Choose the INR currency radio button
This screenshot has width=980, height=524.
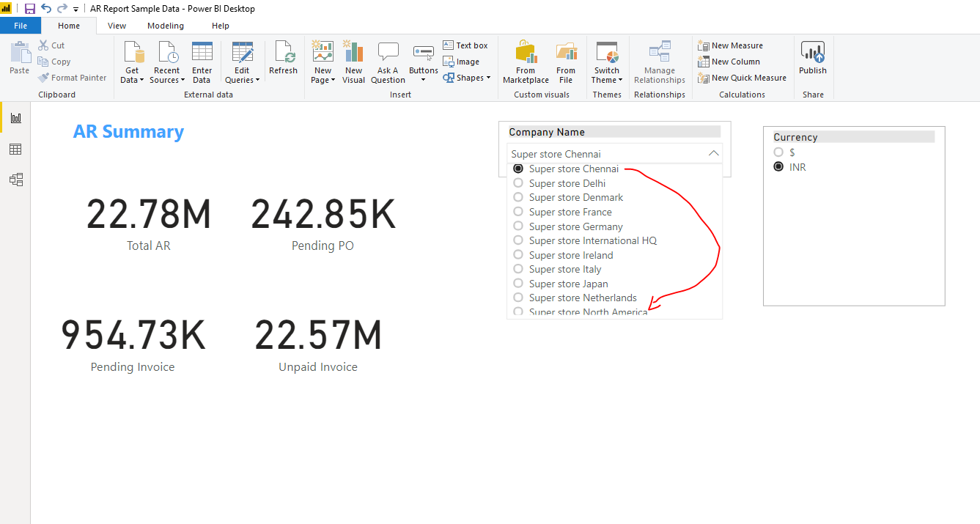tap(778, 167)
